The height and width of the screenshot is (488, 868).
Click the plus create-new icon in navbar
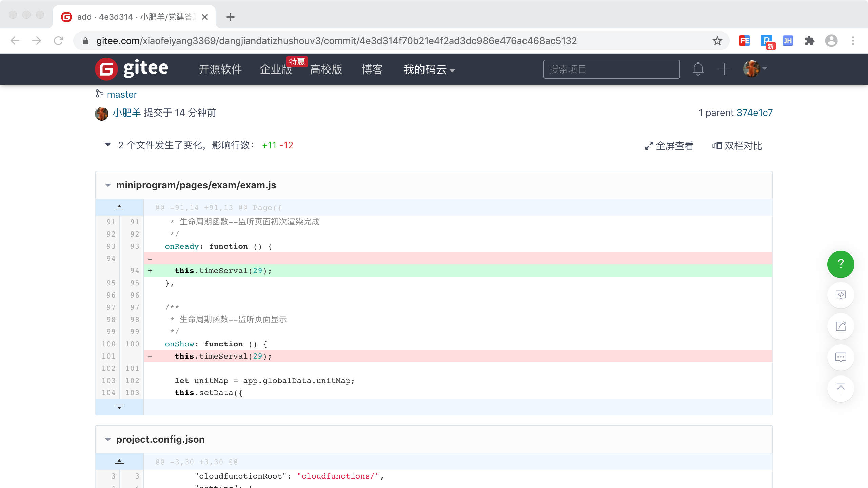[x=724, y=69]
